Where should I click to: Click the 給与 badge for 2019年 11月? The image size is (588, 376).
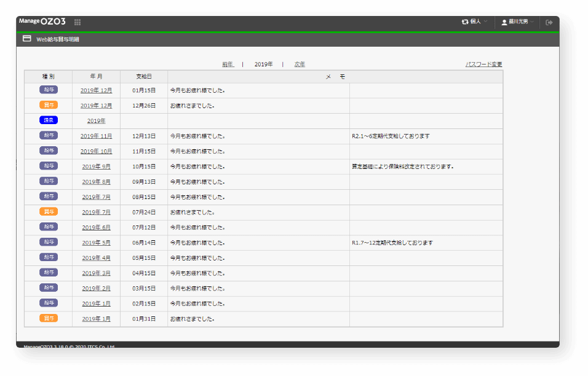pos(48,136)
